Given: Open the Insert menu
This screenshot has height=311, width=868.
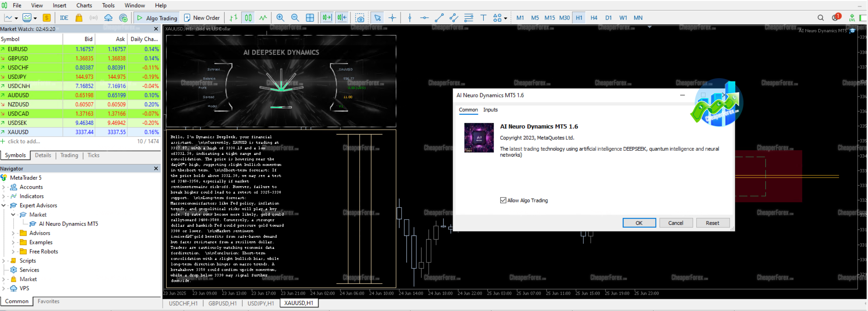Looking at the screenshot, I should 59,5.
